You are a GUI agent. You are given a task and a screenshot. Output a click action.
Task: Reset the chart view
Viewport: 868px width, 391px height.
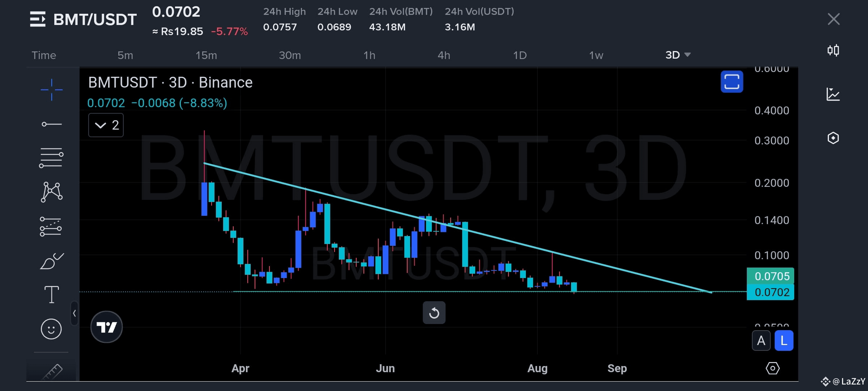(434, 313)
